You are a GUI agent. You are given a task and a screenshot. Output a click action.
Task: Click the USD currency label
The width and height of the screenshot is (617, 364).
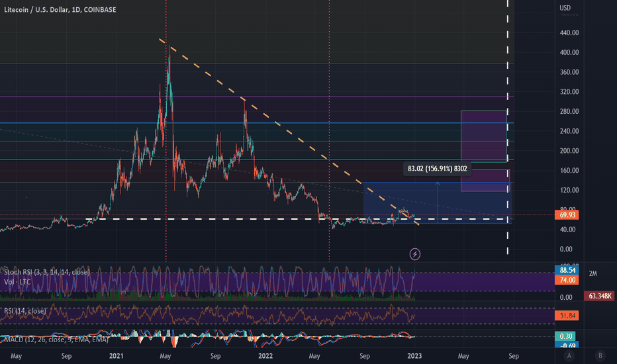click(565, 8)
